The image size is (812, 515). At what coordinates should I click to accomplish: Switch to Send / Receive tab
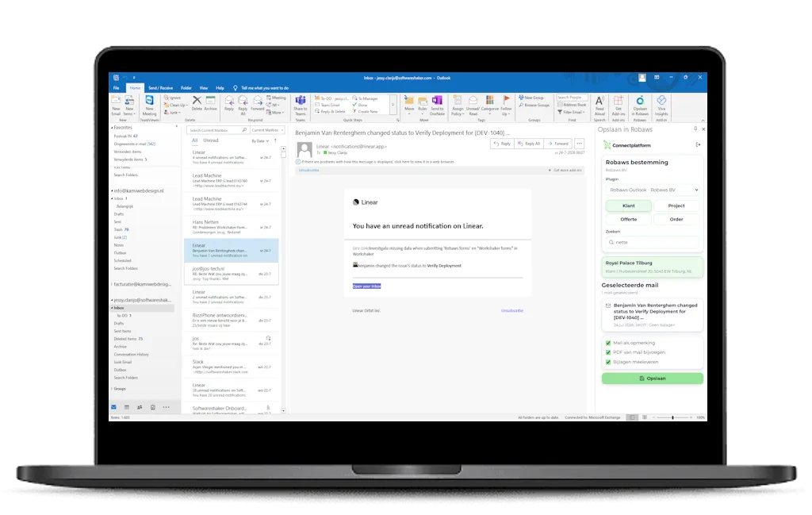[160, 88]
